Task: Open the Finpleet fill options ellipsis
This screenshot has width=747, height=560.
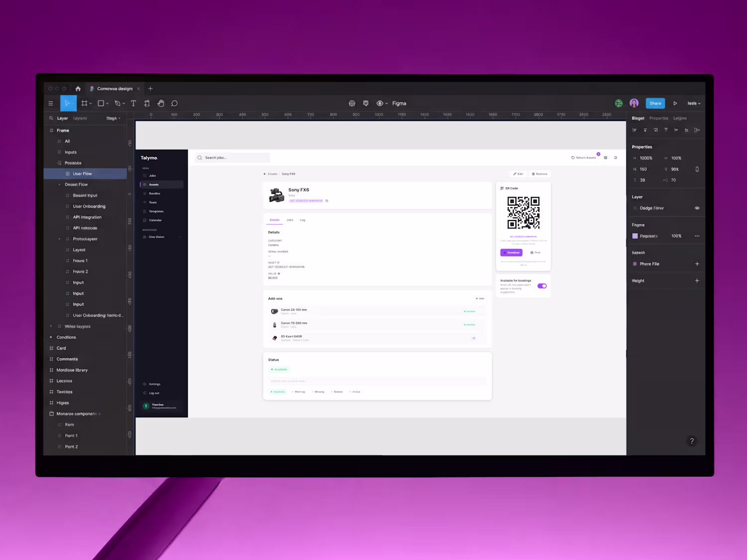Action: click(x=697, y=236)
